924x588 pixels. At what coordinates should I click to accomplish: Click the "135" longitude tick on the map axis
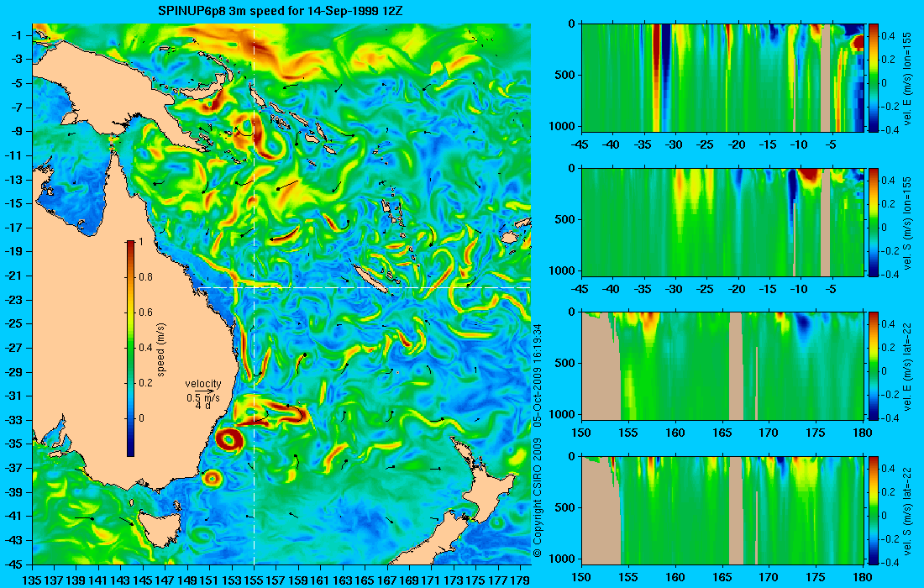coord(32,580)
